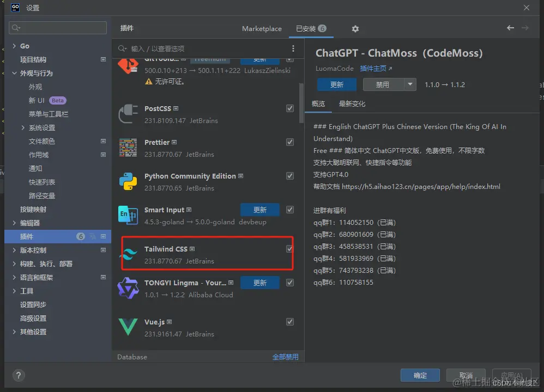Uncheck the Prettier plugin checkbox
The width and height of the screenshot is (544, 392).
point(289,142)
